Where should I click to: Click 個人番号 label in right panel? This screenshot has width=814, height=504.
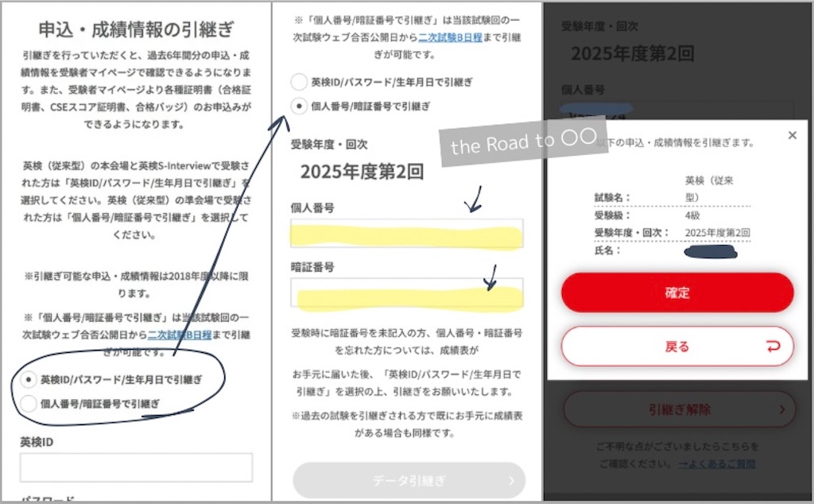coord(583,90)
